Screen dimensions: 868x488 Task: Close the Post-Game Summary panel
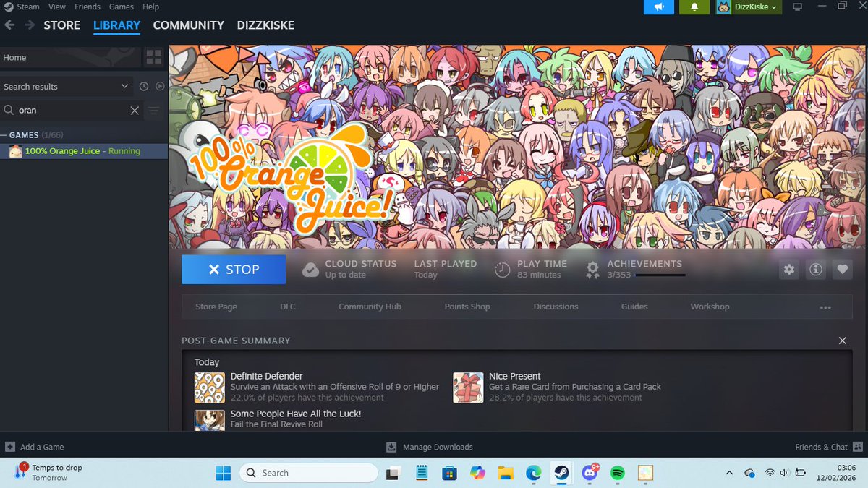click(x=842, y=341)
